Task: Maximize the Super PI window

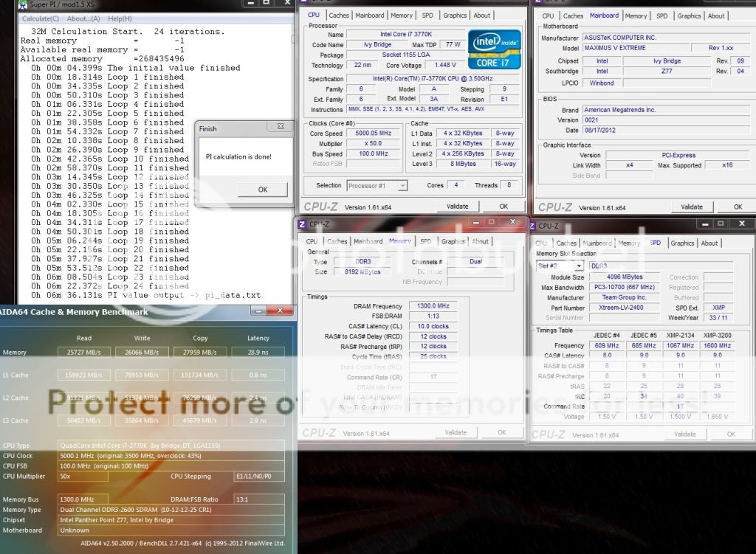Action: (x=267, y=5)
